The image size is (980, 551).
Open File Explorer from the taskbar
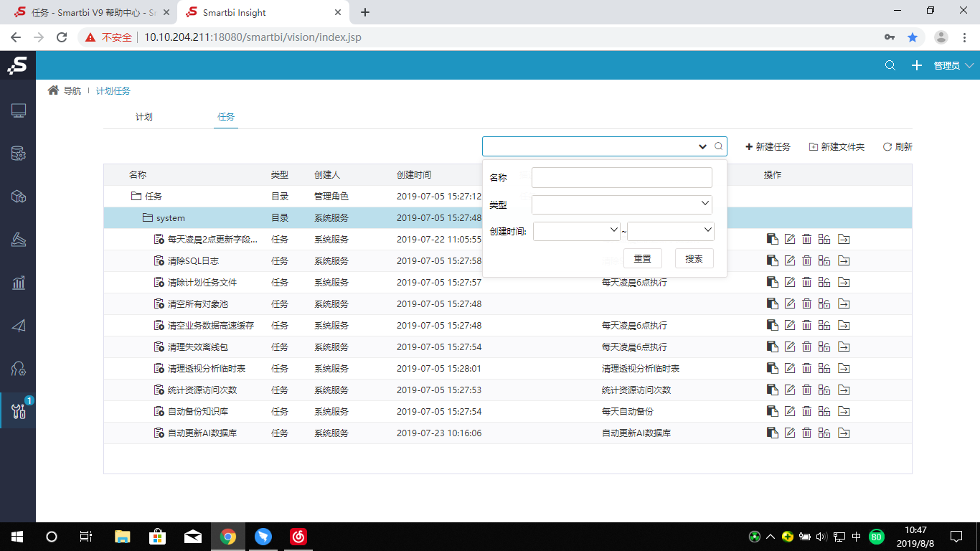pyautogui.click(x=123, y=536)
